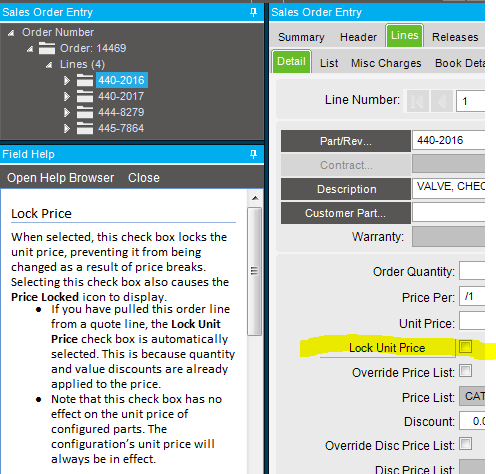Expand the 445-7864 line node
Image resolution: width=496 pixels, height=474 pixels.
[x=67, y=128]
